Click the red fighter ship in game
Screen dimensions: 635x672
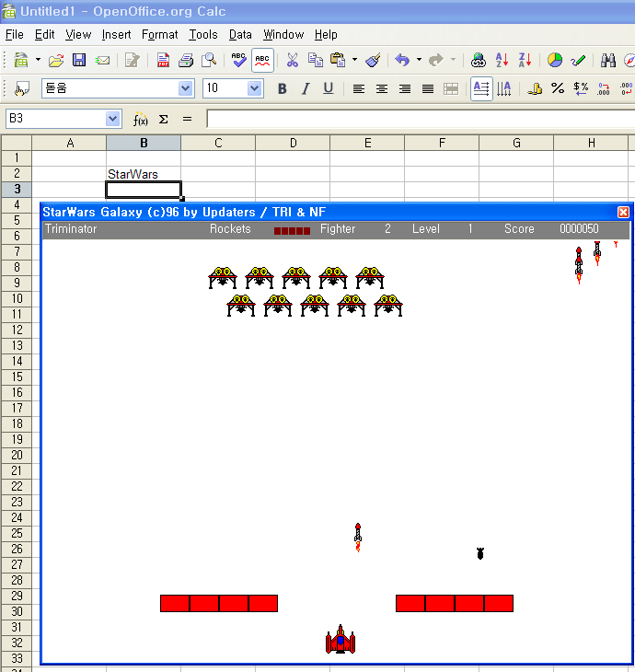click(x=341, y=639)
